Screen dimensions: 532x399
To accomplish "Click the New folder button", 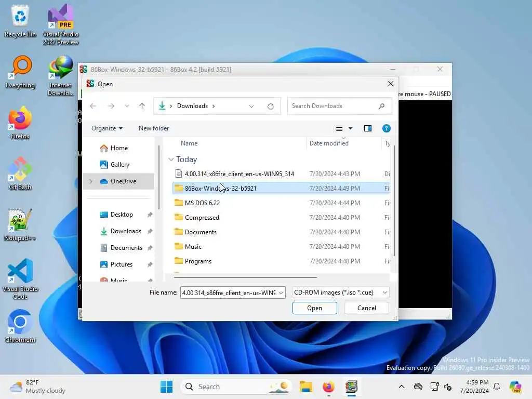I will pyautogui.click(x=154, y=128).
